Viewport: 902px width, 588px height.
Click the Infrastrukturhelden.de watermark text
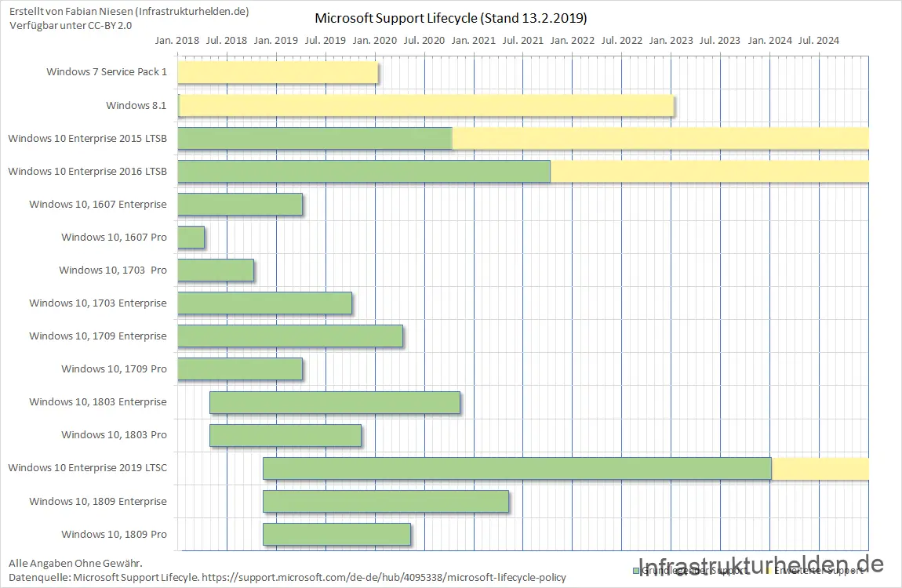click(x=761, y=564)
